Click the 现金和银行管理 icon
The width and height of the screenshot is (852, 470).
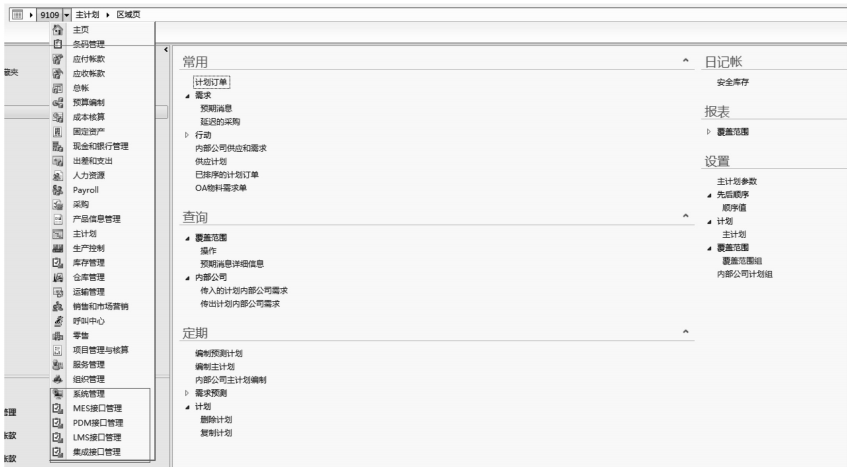tap(58, 146)
